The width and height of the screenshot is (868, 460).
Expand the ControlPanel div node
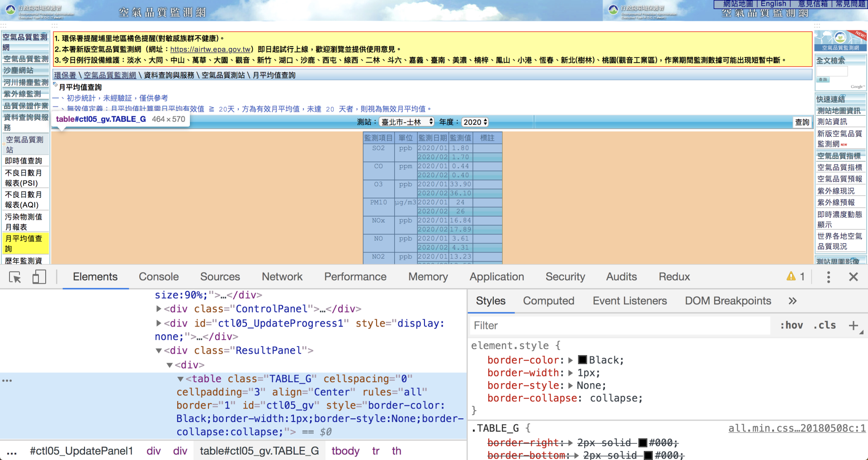[159, 309]
